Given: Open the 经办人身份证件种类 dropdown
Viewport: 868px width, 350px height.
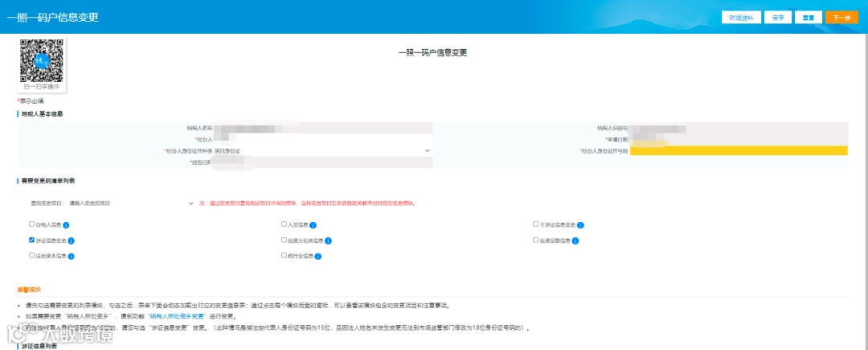Looking at the screenshot, I should coord(323,150).
